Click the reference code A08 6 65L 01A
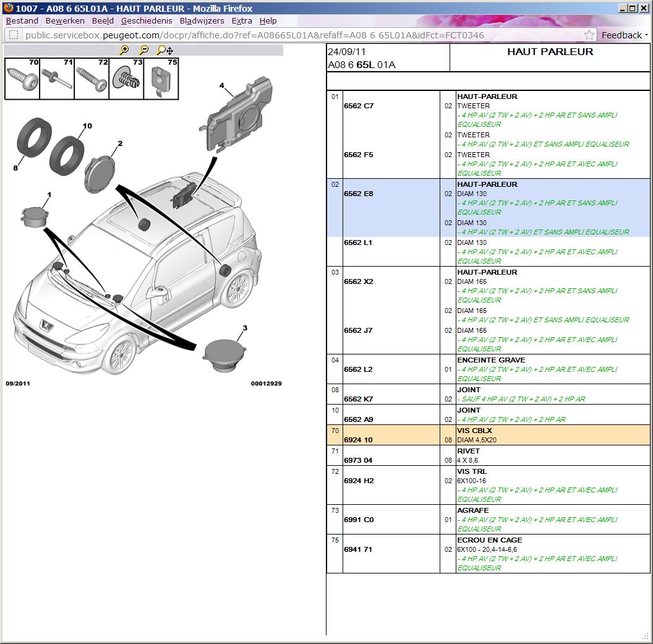The height and width of the screenshot is (644, 653). pos(362,65)
